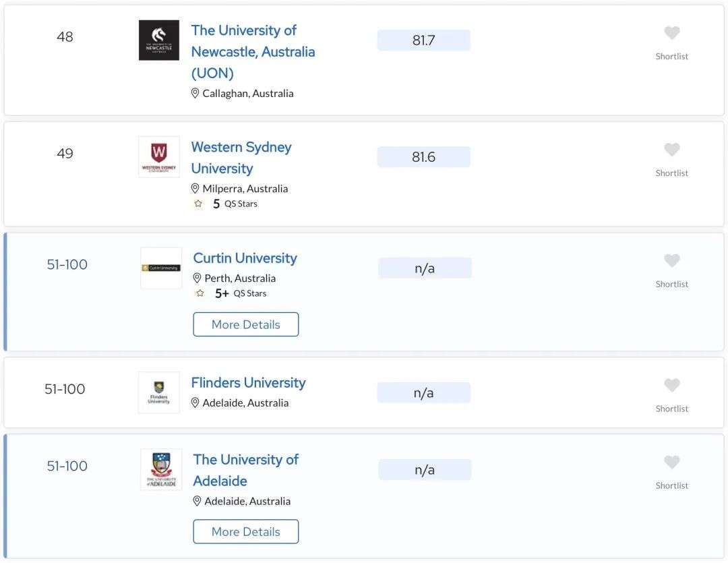Expand More Details for University of Adelaide
Screen dimensions: 728x563
pos(245,531)
